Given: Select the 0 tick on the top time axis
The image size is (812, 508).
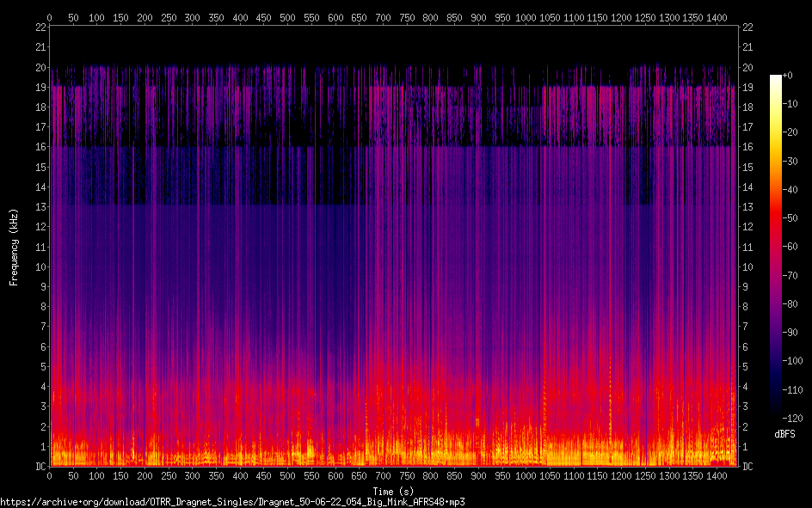Looking at the screenshot, I should point(50,17).
